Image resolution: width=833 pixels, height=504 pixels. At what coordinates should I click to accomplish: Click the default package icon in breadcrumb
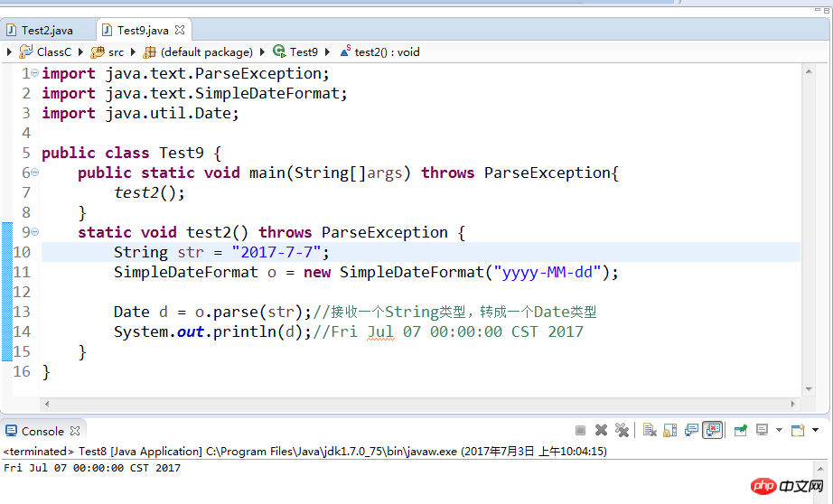150,52
